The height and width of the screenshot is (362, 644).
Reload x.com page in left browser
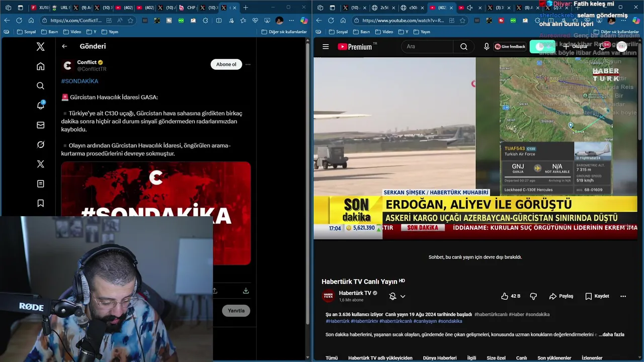pos(19,21)
